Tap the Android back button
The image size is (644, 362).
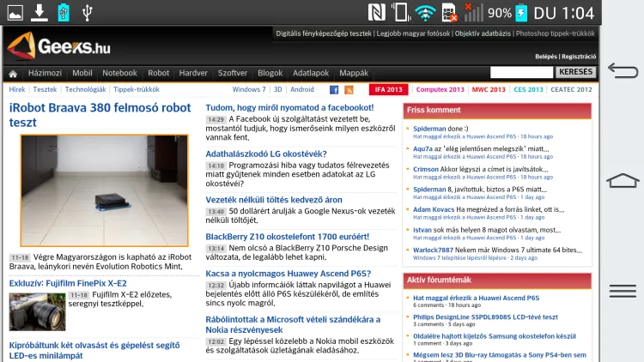(x=623, y=69)
